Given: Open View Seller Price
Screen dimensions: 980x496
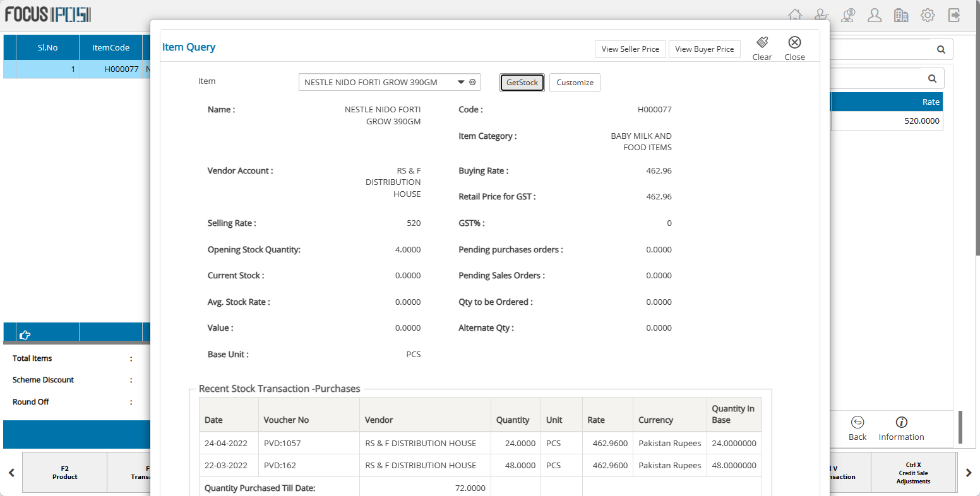Looking at the screenshot, I should click(630, 49).
